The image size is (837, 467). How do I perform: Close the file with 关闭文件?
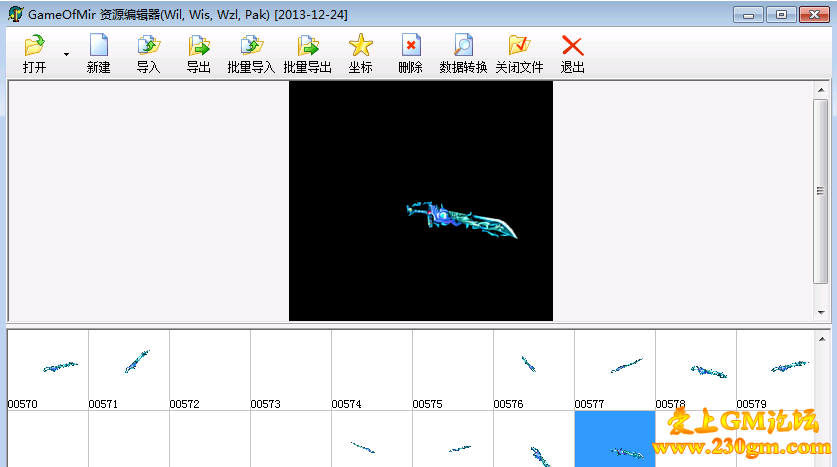(519, 53)
